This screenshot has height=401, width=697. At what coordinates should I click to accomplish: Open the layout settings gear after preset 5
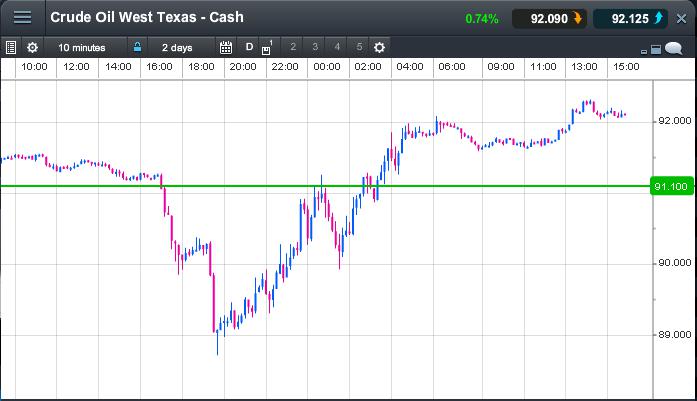(379, 47)
